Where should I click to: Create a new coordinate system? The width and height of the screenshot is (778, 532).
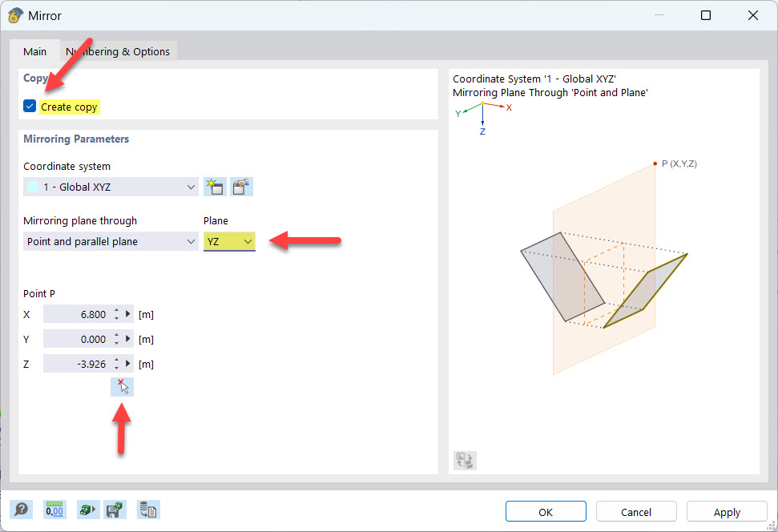point(215,186)
